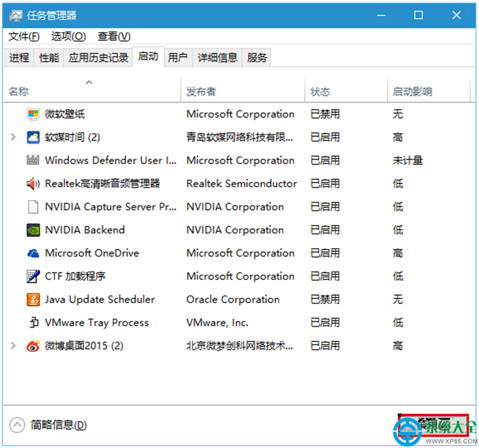Click 已禁用 status of 微软壁纸
479x448 pixels.
325,114
